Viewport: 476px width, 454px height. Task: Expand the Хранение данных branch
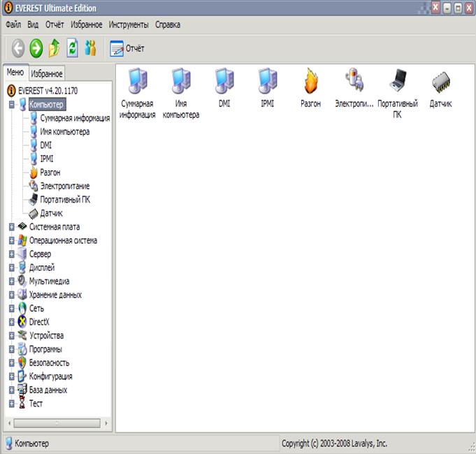[12, 295]
